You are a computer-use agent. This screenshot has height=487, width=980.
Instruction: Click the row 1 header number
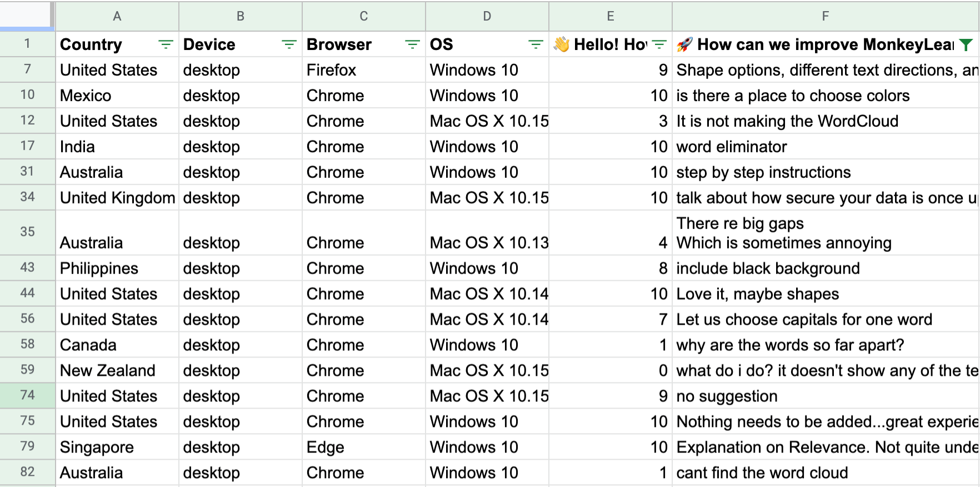pyautogui.click(x=27, y=44)
